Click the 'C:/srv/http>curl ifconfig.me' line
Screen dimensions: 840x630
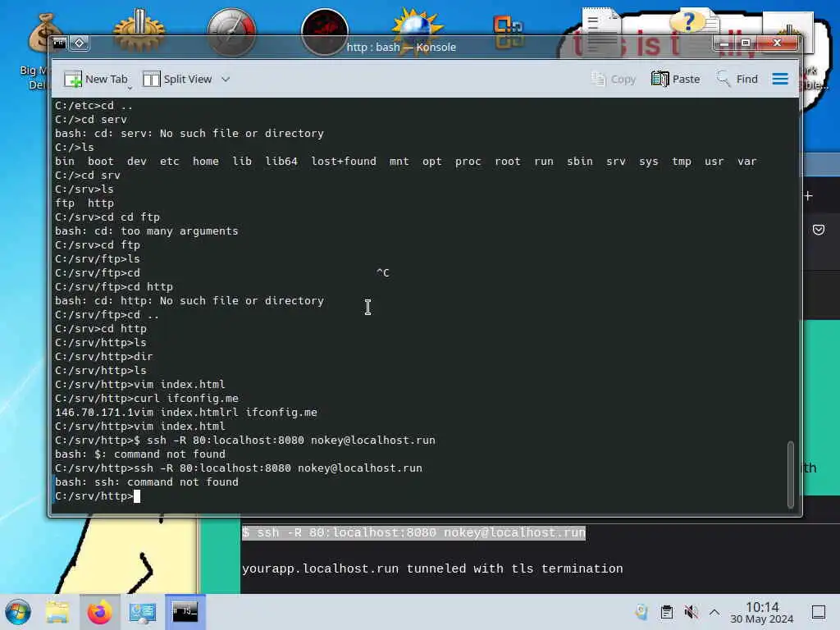[146, 399]
